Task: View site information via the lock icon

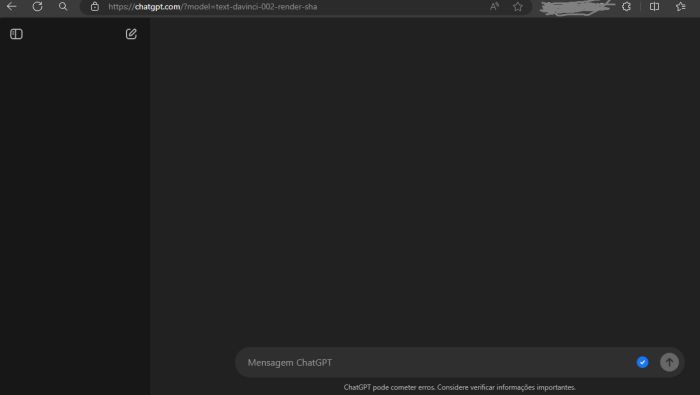Action: [x=95, y=7]
